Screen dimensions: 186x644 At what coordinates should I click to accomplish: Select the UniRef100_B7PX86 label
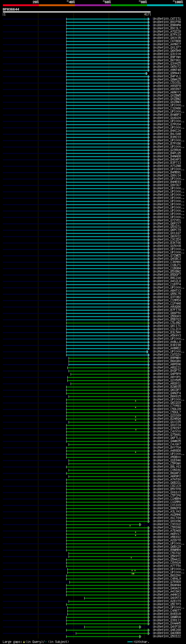coord(167,143)
